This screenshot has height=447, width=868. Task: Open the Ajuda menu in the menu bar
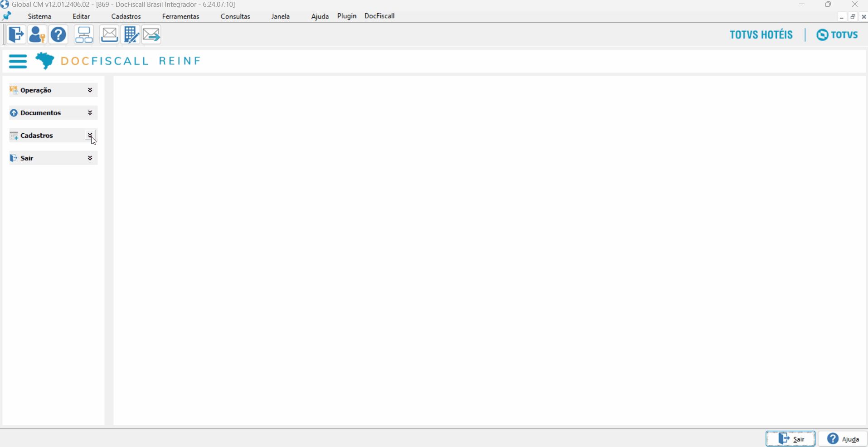coord(320,16)
